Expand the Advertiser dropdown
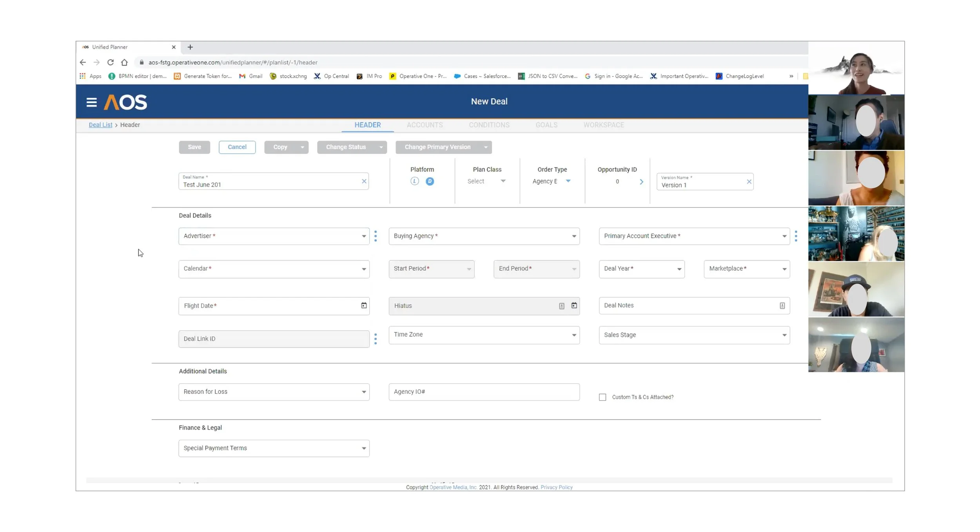 [x=363, y=236]
